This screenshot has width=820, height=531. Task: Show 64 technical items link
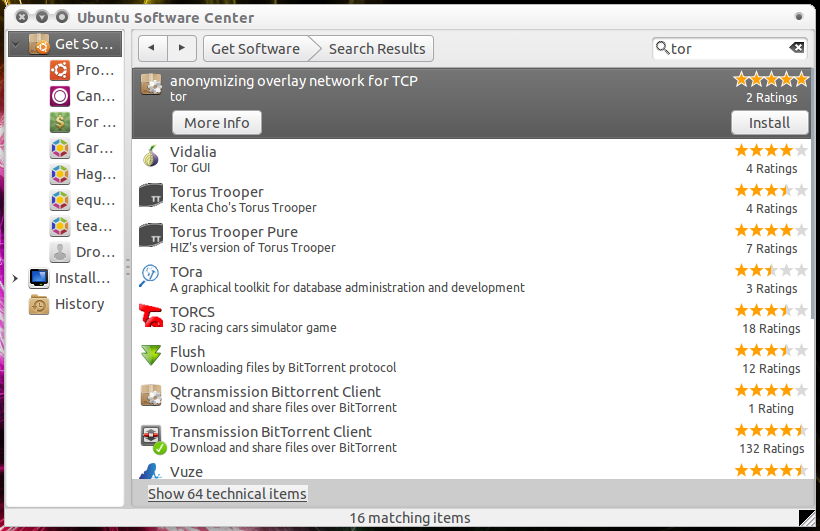(x=227, y=494)
